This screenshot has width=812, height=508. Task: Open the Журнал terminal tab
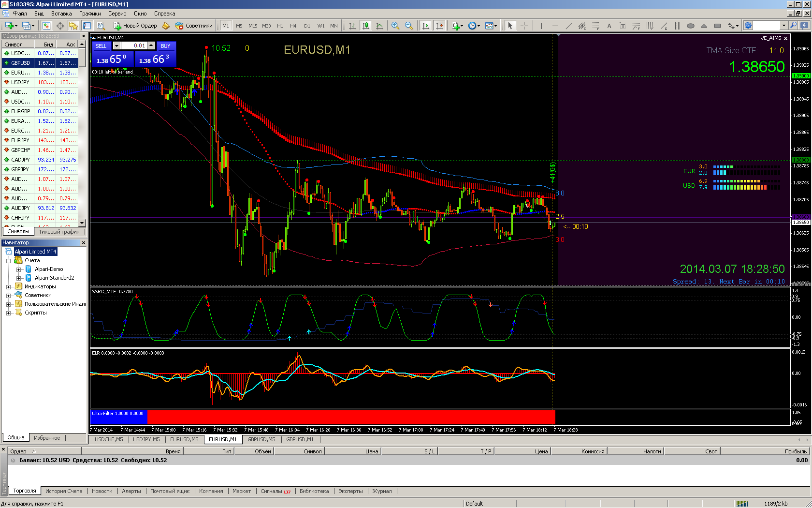[382, 491]
